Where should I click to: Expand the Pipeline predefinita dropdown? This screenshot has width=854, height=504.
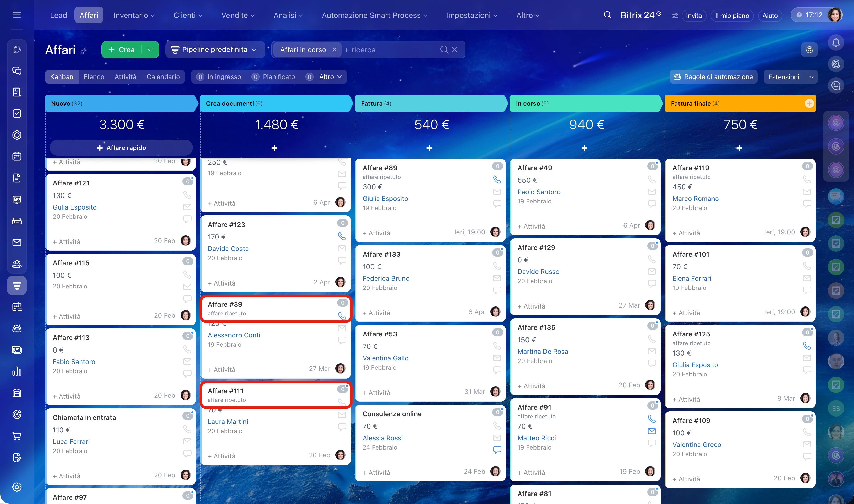(x=215, y=50)
